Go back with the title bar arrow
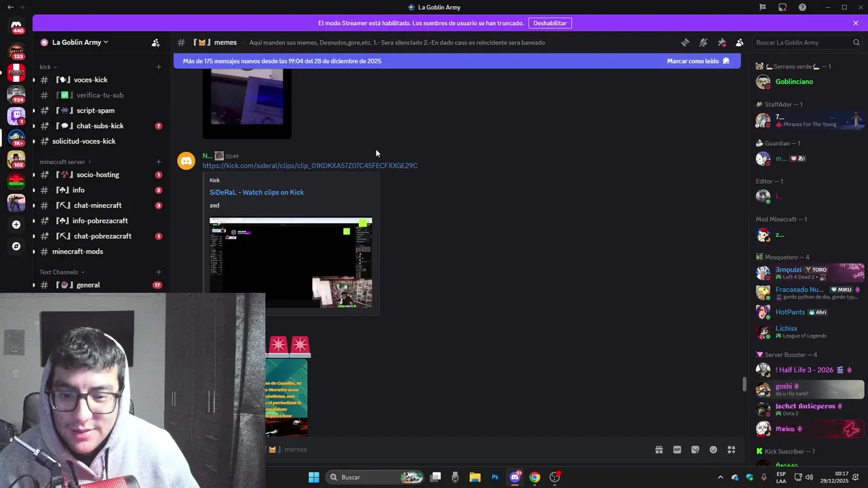868x488 pixels. tap(10, 7)
